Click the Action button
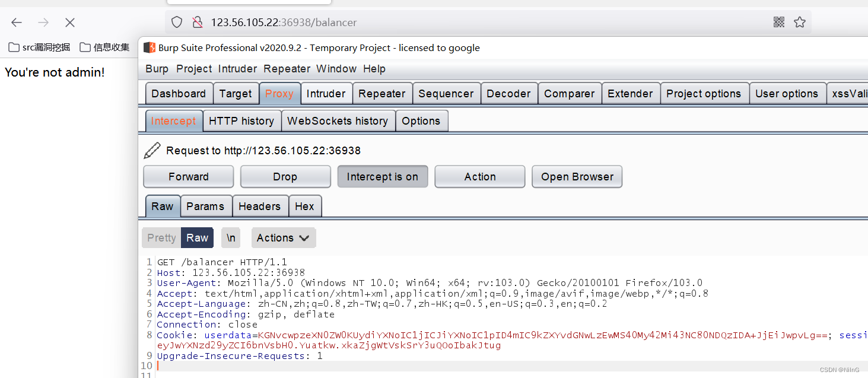 480,177
